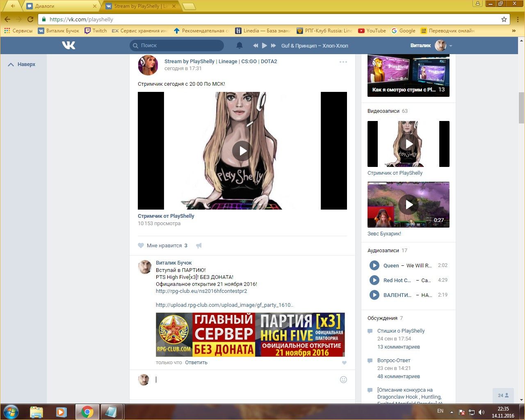Play the Queen audio track
Image resolution: width=525 pixels, height=420 pixels.
pos(374,265)
